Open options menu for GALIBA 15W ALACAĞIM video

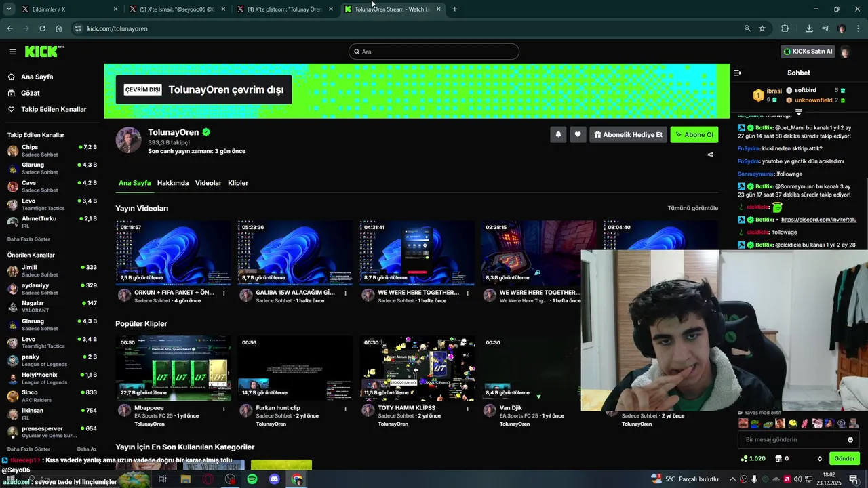(x=345, y=293)
